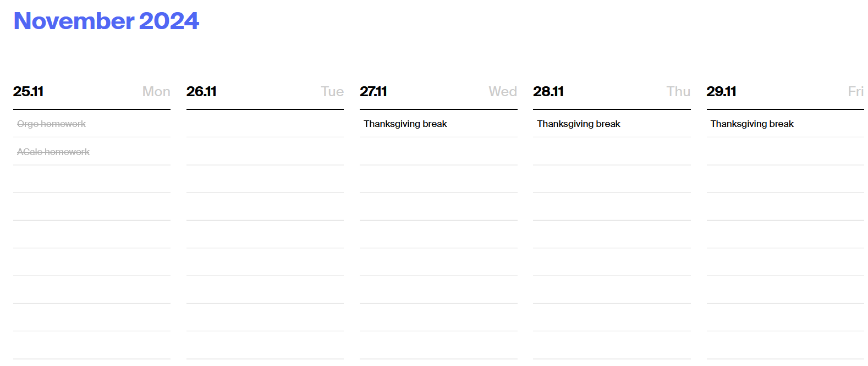Click the 28.11 date header
Screen dimensions: 868x366
548,91
